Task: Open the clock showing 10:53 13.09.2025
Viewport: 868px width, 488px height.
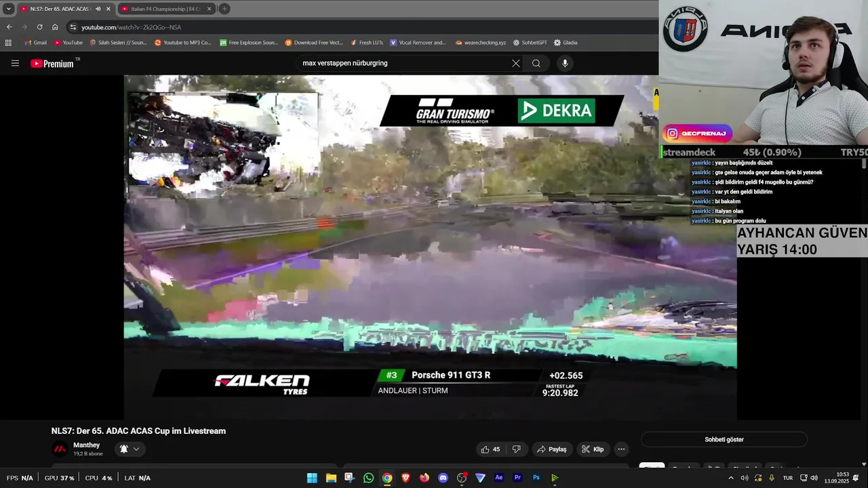Action: pyautogui.click(x=837, y=478)
